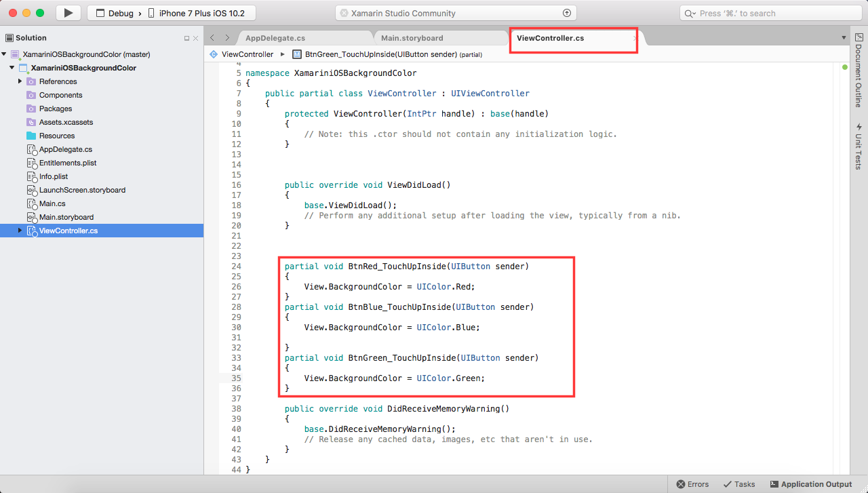
Task: Open the Errors pad from the status bar
Action: tap(692, 484)
